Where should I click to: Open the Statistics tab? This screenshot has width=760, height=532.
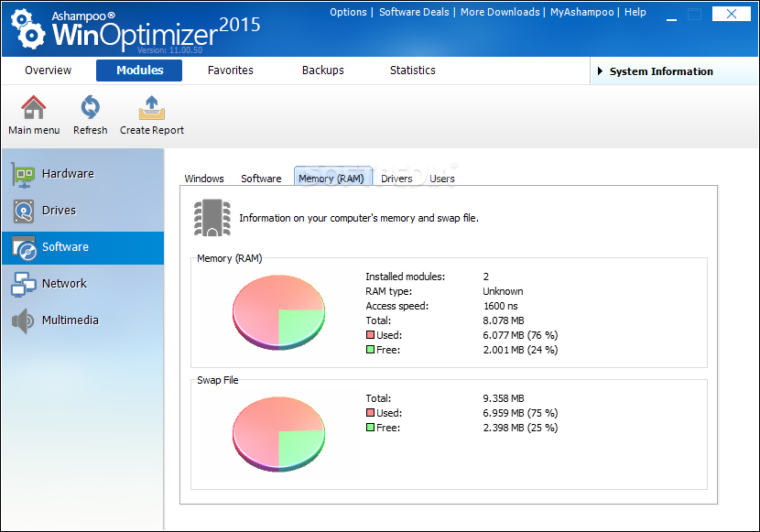click(412, 71)
